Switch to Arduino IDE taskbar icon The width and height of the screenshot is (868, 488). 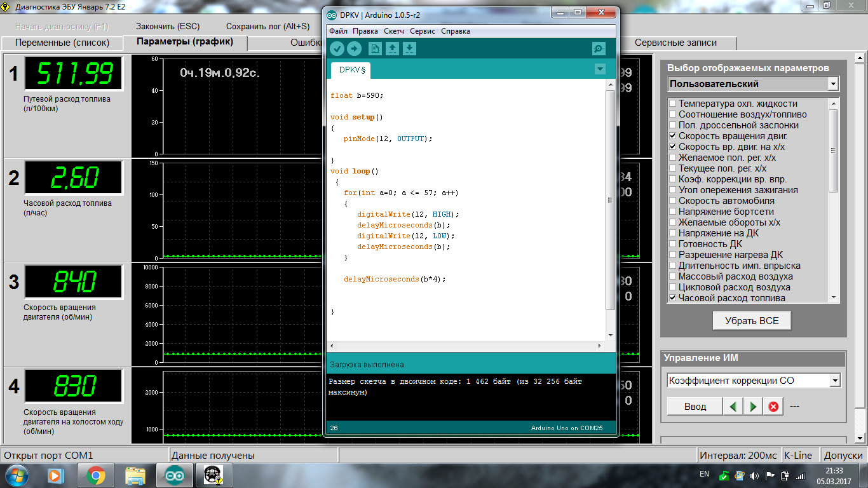(174, 475)
